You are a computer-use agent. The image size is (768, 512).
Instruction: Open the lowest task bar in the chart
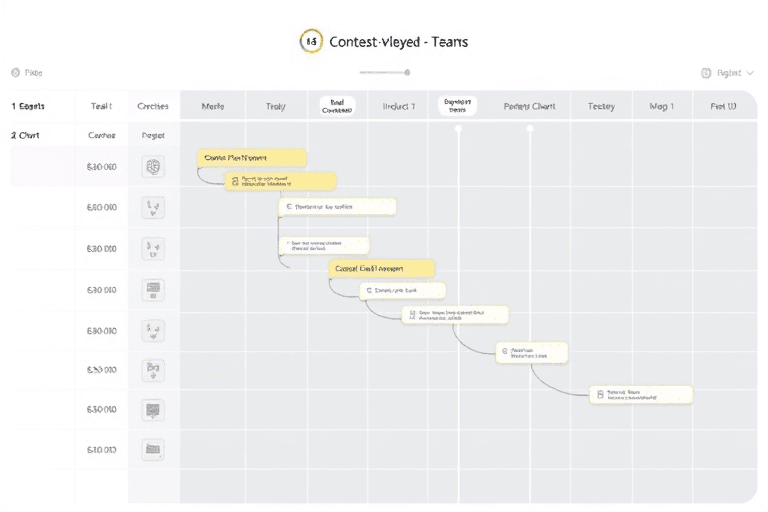[640, 395]
